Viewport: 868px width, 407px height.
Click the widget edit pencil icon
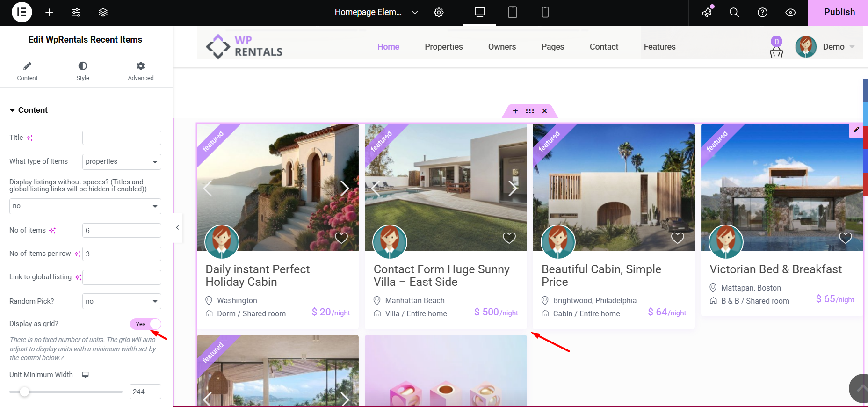pos(856,131)
